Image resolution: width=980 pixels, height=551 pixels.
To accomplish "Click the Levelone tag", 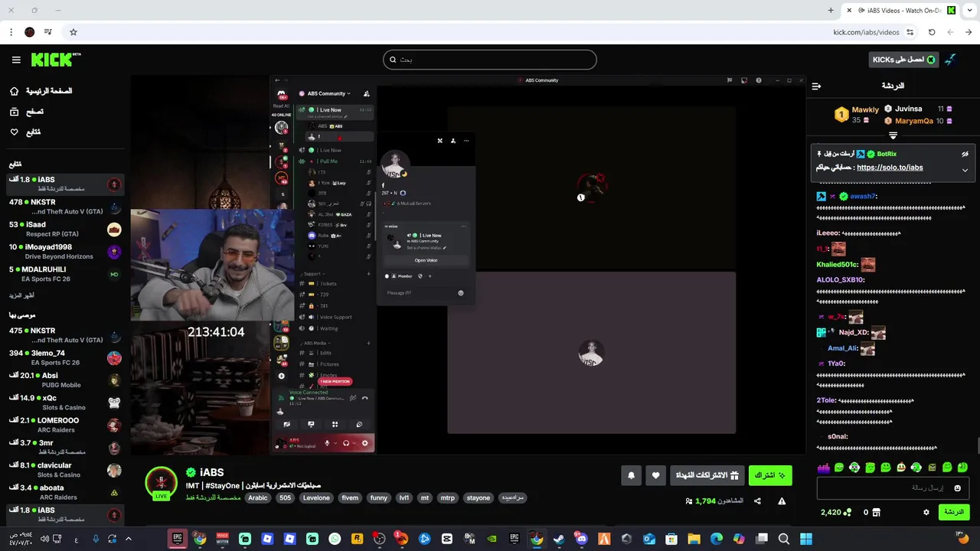I will (x=316, y=497).
